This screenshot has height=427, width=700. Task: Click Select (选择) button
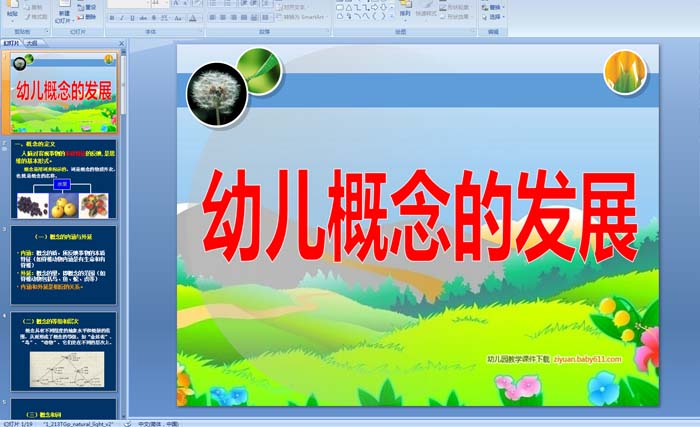coord(492,17)
